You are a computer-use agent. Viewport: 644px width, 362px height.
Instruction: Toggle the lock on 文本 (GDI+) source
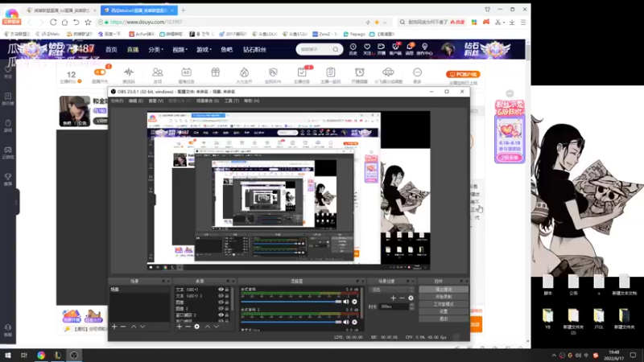tap(227, 290)
